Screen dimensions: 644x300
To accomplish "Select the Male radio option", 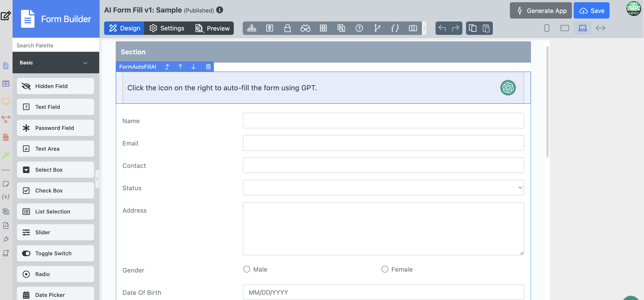I will tap(247, 269).
